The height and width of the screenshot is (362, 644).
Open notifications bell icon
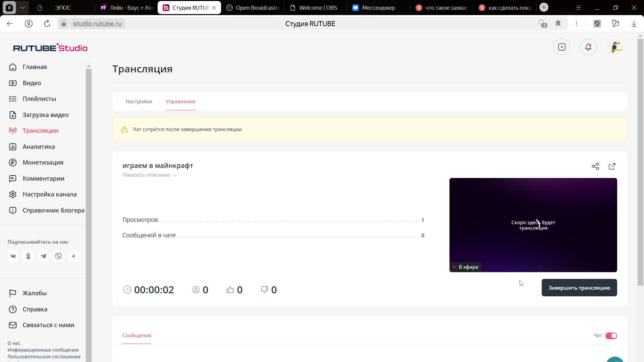pos(588,47)
